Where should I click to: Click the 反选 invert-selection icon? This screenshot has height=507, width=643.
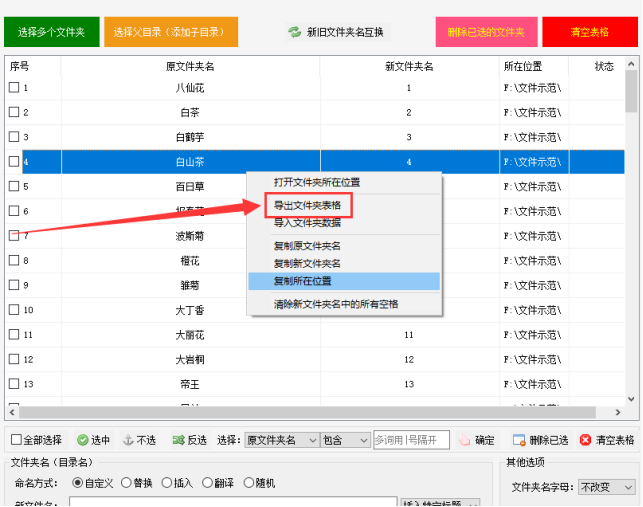(x=178, y=440)
